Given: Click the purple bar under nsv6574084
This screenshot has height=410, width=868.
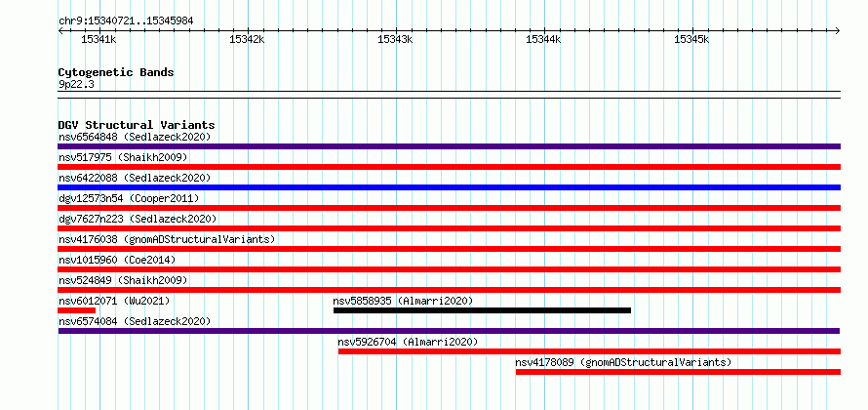Looking at the screenshot, I should coord(449,331).
